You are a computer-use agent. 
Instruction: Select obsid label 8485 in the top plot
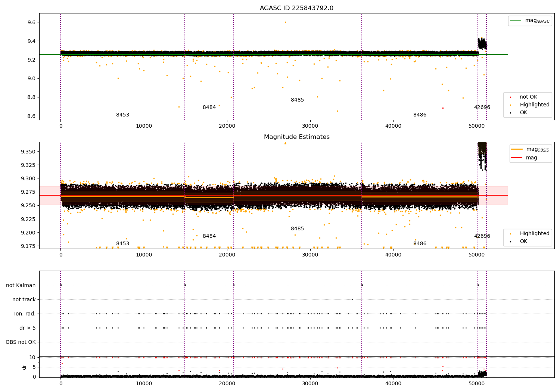coord(297,100)
